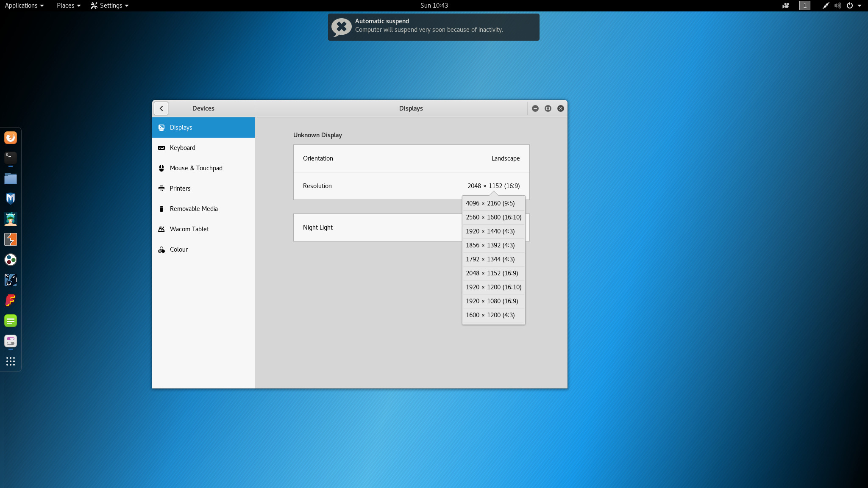Viewport: 868px width, 488px height.
Task: Launch Terminal from the dock
Action: [11, 158]
